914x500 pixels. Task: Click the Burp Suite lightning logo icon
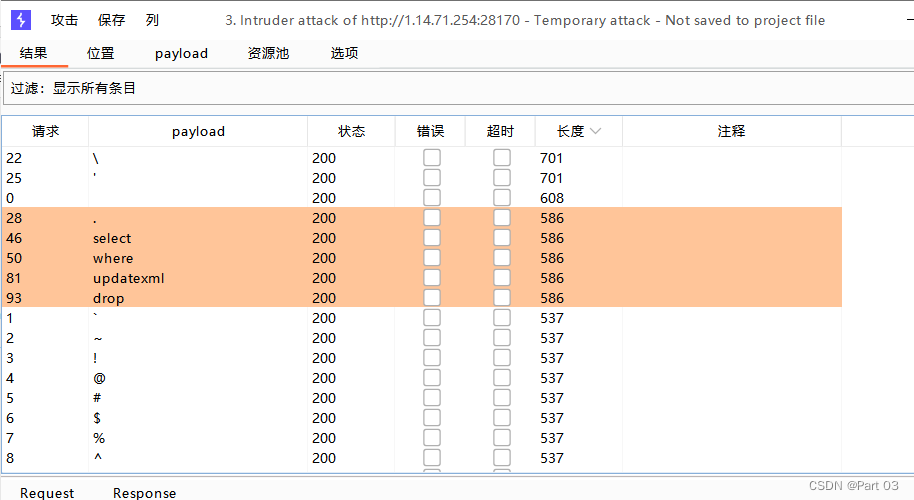pos(21,20)
